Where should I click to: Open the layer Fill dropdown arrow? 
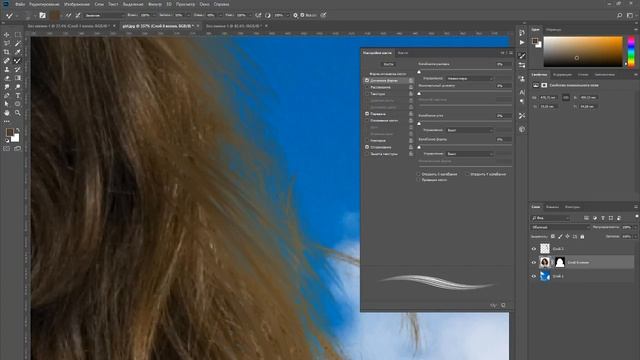[635, 236]
